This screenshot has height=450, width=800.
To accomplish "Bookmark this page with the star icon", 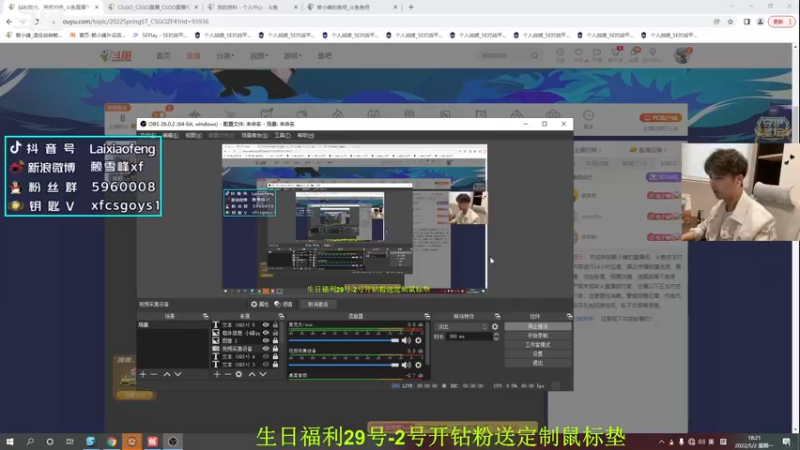I will pos(730,21).
